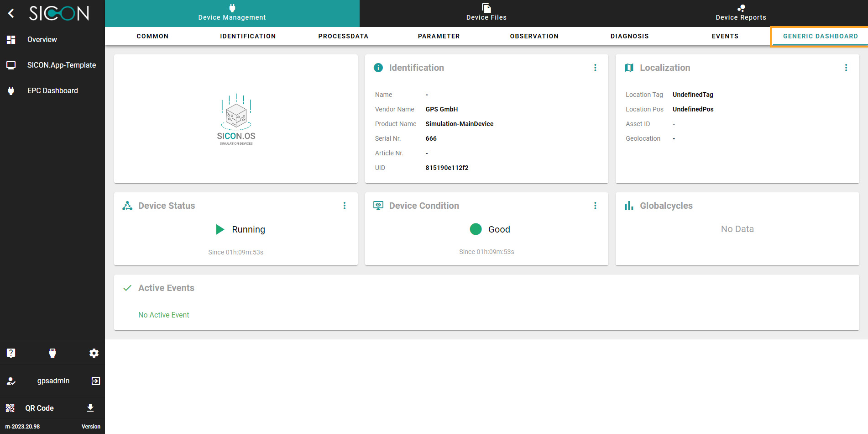
Task: Download the version using the download arrow
Action: click(x=90, y=408)
